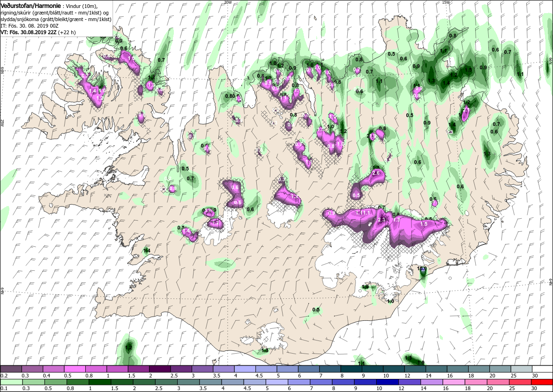The height and width of the screenshot is (392, 553).
Task: Pick the light pink 16 swatch in lower legend
Action: 453,383
